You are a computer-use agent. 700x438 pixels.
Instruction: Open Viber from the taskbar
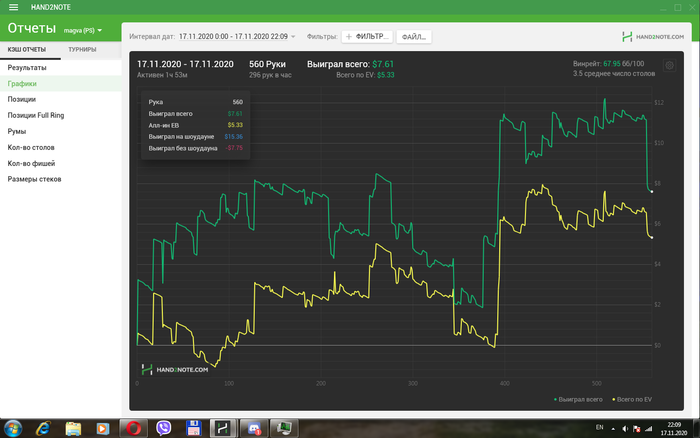(164, 429)
